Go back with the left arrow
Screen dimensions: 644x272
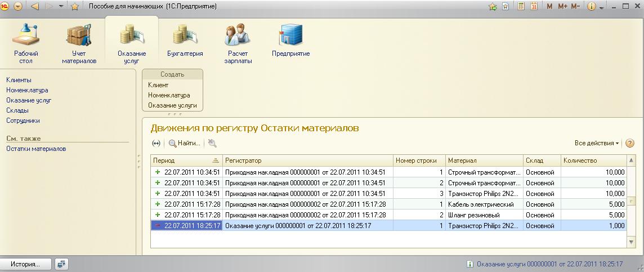point(34,7)
